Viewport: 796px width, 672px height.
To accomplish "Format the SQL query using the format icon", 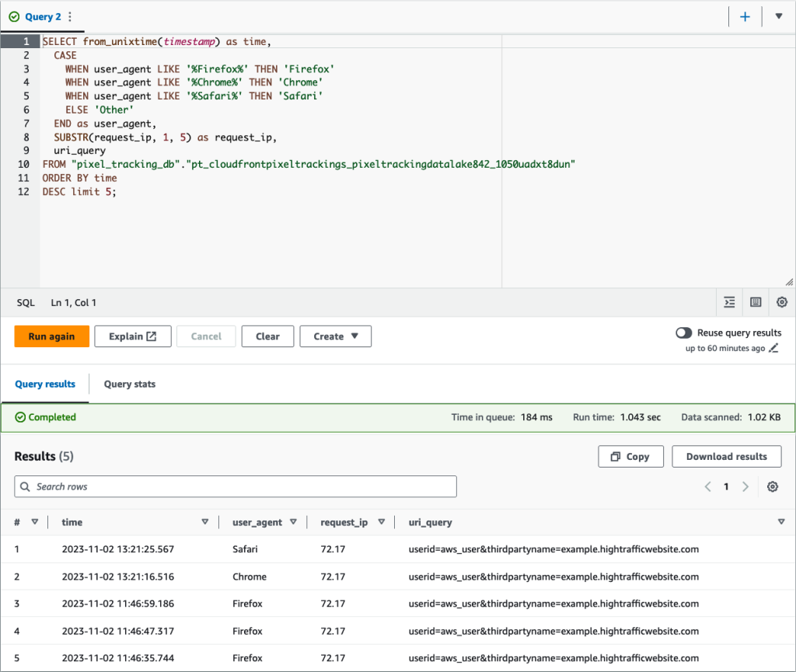I will point(729,302).
